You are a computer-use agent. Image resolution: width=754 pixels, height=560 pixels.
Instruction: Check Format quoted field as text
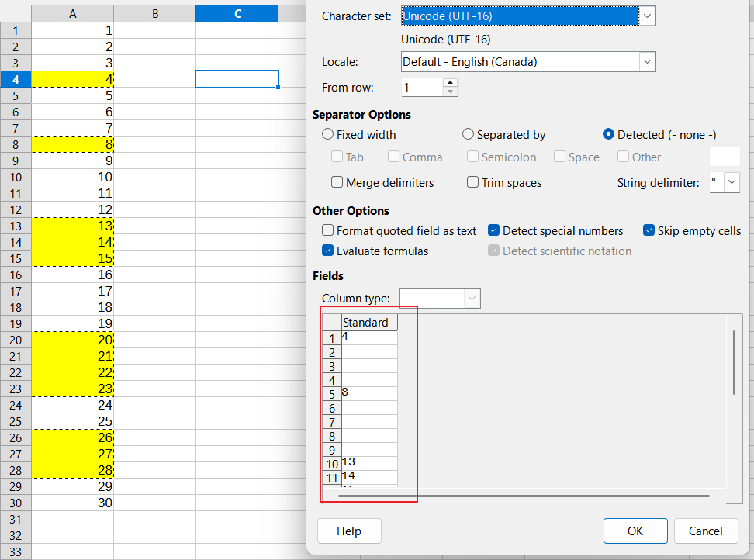pyautogui.click(x=328, y=231)
